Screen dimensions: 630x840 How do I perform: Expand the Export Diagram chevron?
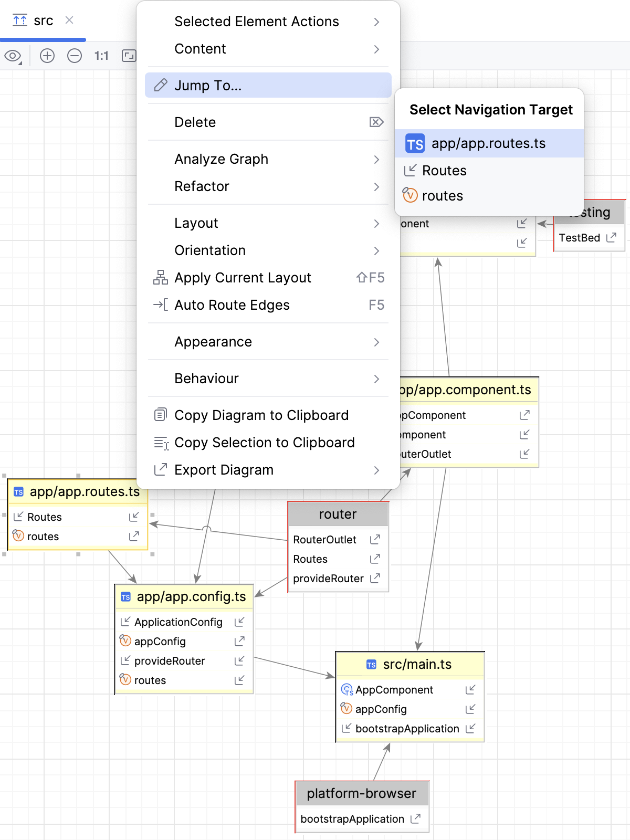click(376, 470)
